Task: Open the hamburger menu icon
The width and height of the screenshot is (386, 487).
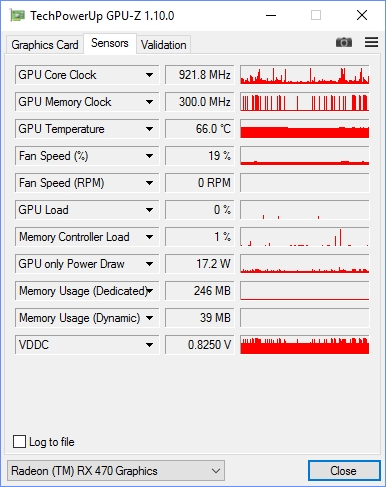Action: pos(371,42)
